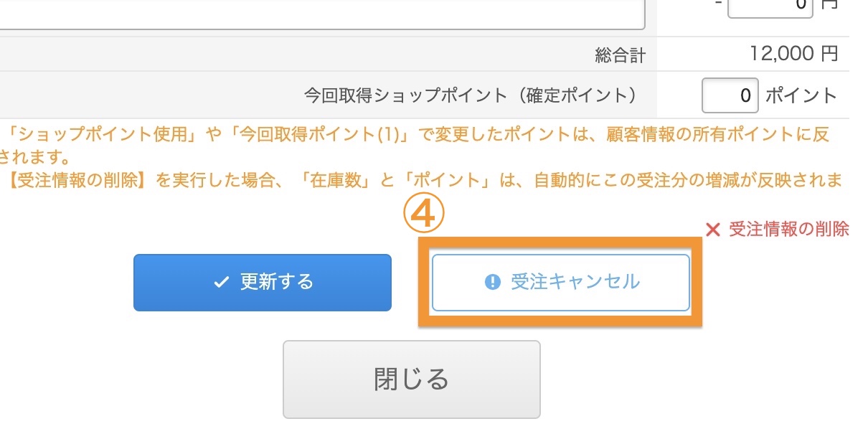
Task: Click the checkmark icon inside 更新する
Action: 221,283
